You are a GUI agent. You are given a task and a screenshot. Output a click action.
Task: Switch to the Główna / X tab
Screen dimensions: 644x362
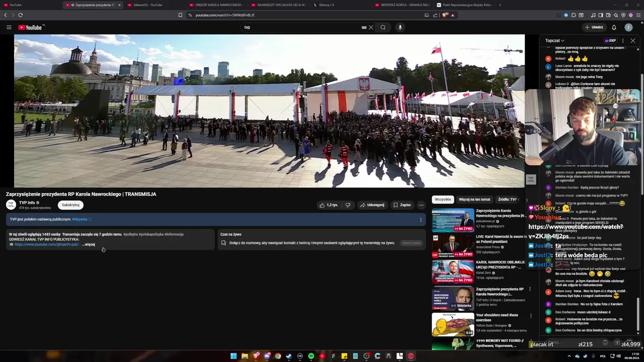point(327,5)
